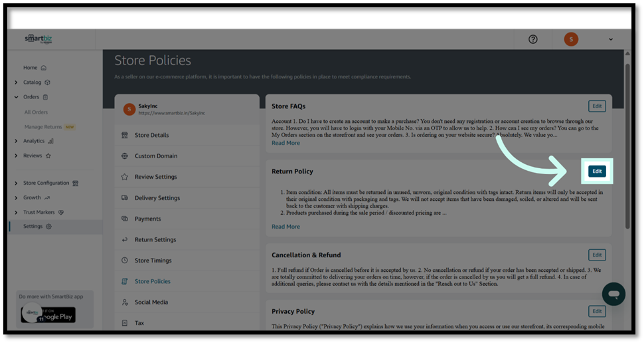Image resolution: width=644 pixels, height=343 pixels.
Task: Select Social Media in settings menu
Action: click(151, 302)
